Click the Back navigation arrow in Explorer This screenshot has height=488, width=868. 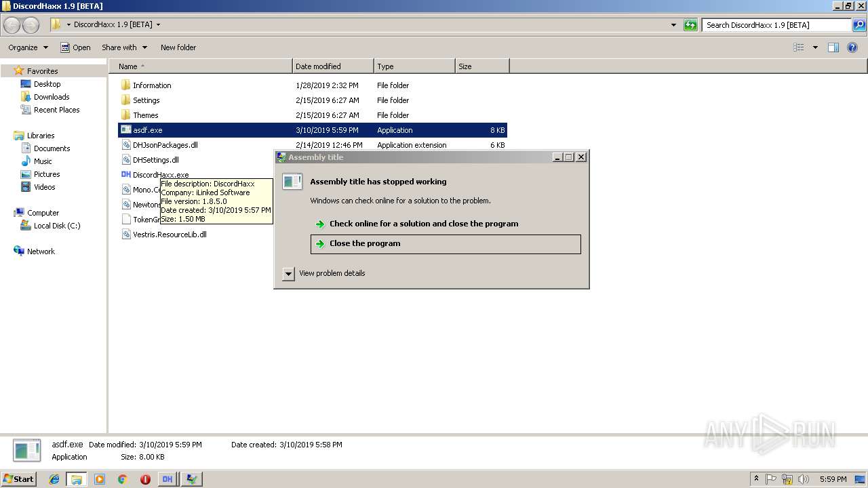(x=12, y=25)
